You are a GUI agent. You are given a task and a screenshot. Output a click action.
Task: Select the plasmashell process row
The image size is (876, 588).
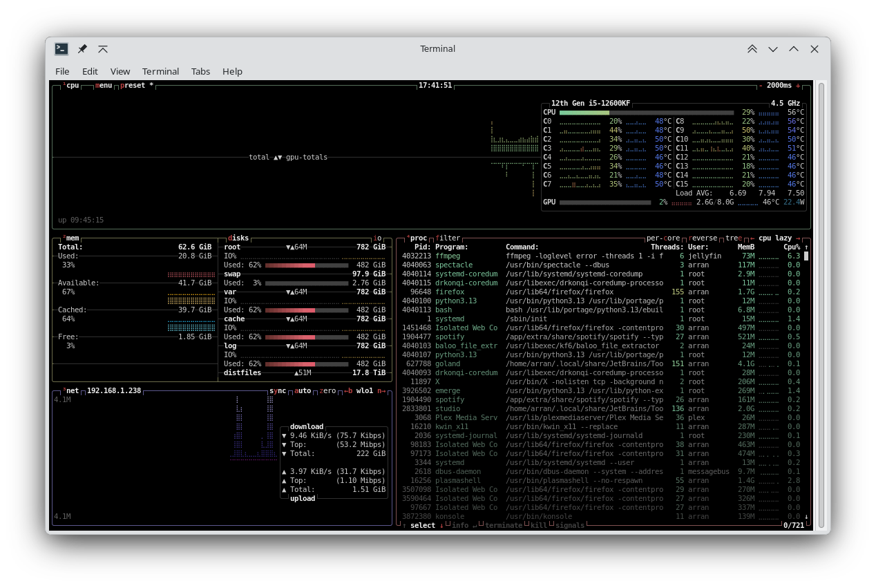tap(601, 480)
